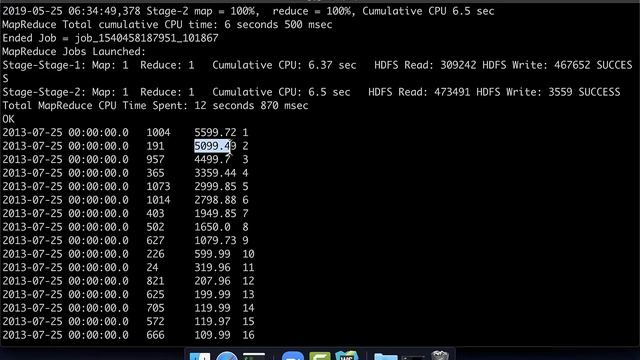Launch Safari from the Dock

pyautogui.click(x=227, y=356)
